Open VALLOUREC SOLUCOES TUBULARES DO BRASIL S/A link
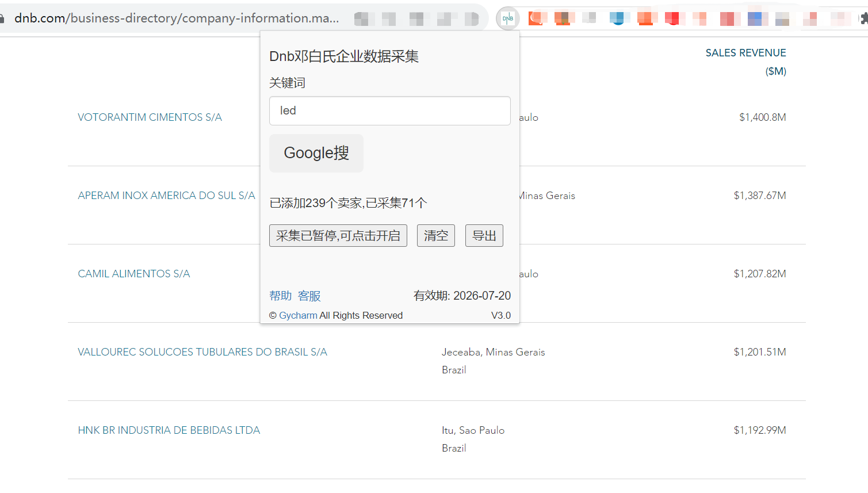The height and width of the screenshot is (493, 868). click(x=202, y=352)
